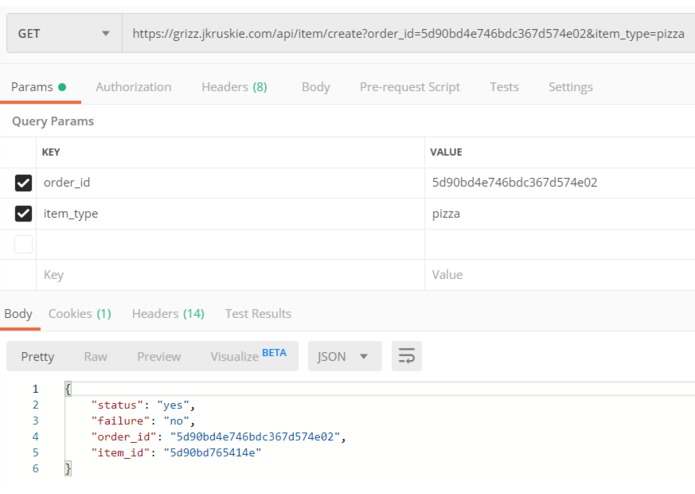Click the "failure": "no" response line
The image size is (695, 494).
pyautogui.click(x=143, y=421)
